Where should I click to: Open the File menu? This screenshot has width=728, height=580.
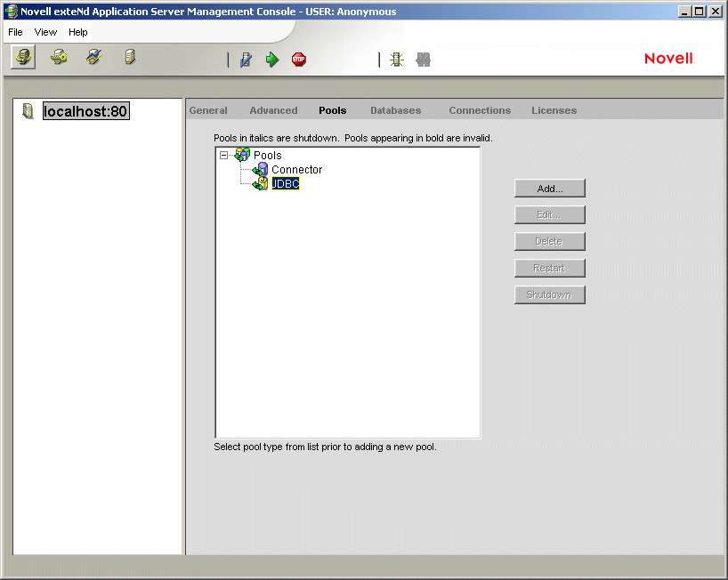coord(15,32)
